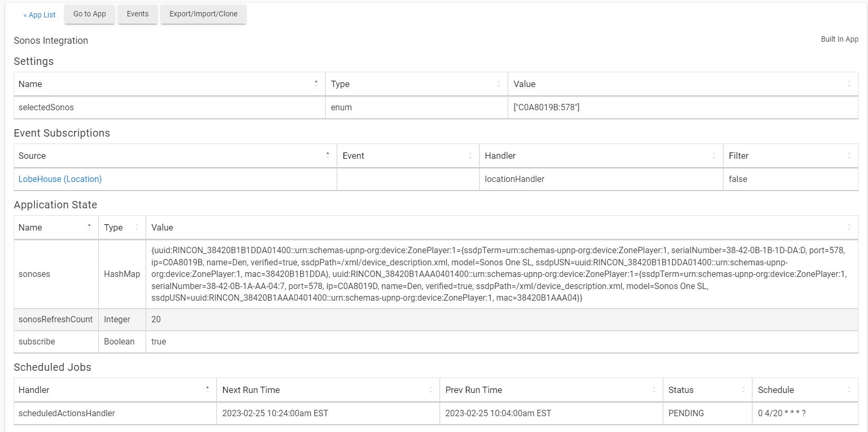868x432 pixels.
Task: Sort Scheduled Jobs by Next Run Time
Action: [x=328, y=390]
